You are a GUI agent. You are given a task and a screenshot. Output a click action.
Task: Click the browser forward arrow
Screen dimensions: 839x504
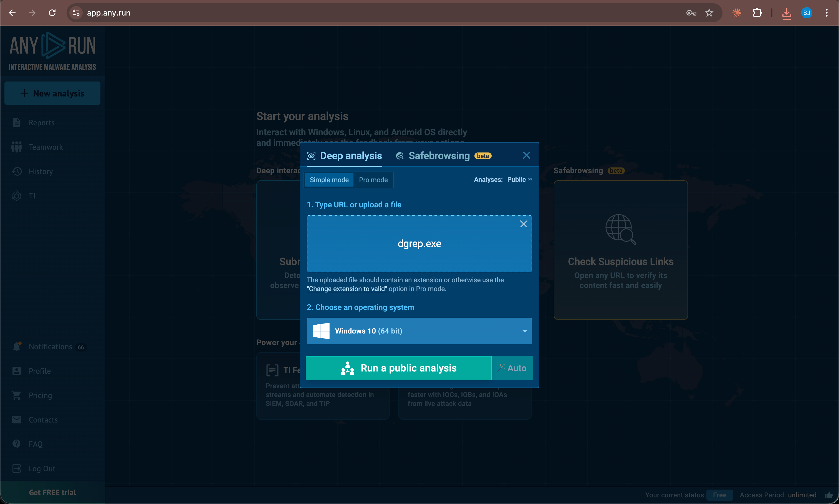click(32, 13)
